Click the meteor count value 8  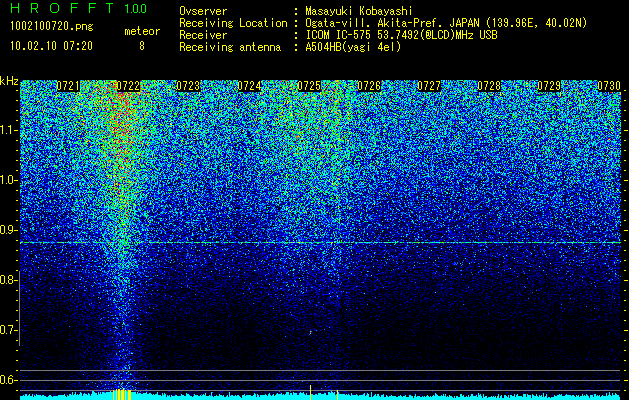pyautogui.click(x=142, y=46)
